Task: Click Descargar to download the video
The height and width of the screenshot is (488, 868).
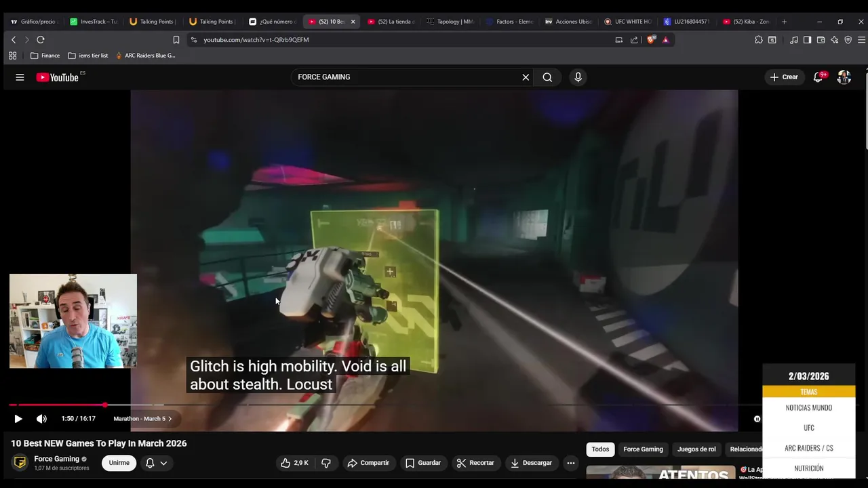Action: click(x=531, y=463)
